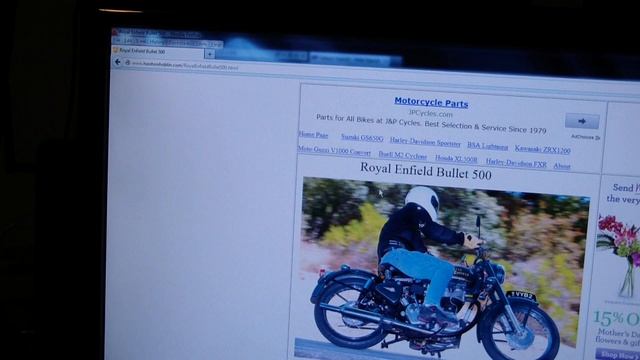Open the BSA Lightning link

(487, 146)
